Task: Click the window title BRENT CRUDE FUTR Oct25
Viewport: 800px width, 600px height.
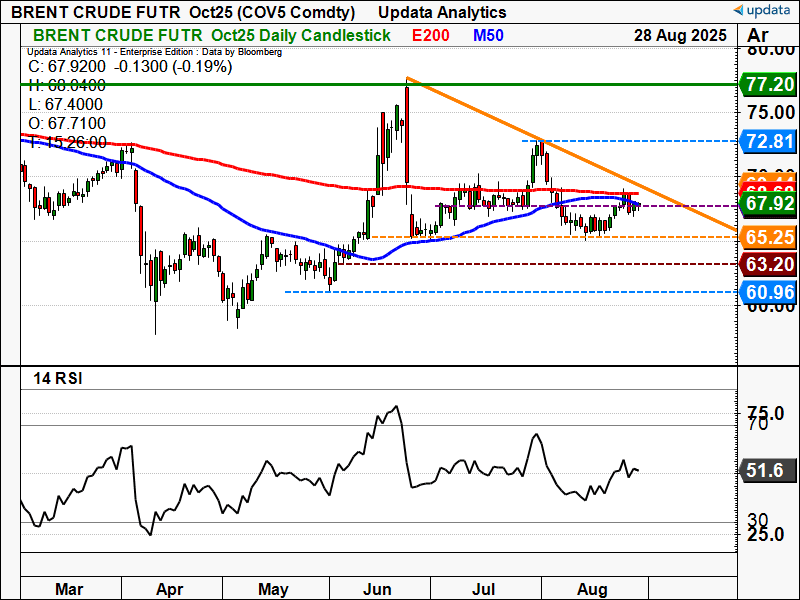Action: click(183, 12)
